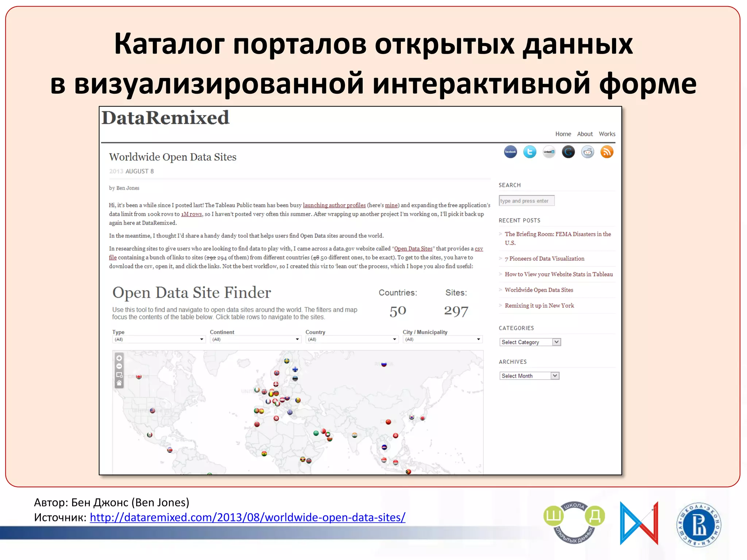Follow the Open Data Sites link
This screenshot has height=560, width=747.
[x=413, y=249]
